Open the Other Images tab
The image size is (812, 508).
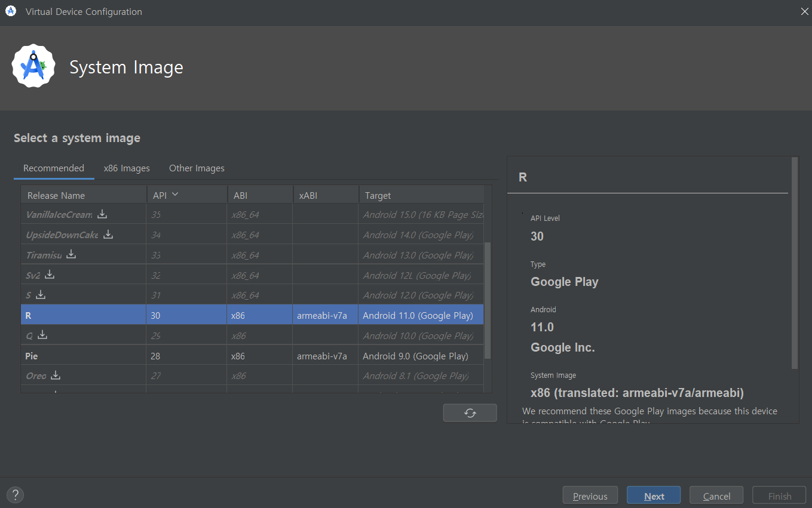coord(197,168)
